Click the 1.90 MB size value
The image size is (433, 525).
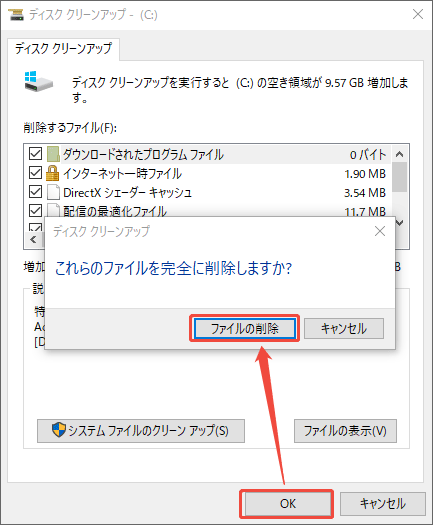click(365, 174)
